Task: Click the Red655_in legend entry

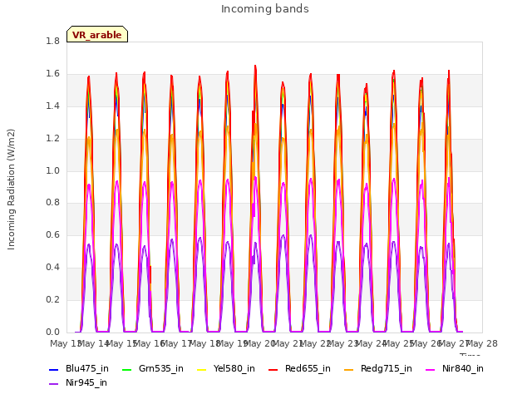Action: coord(299,368)
